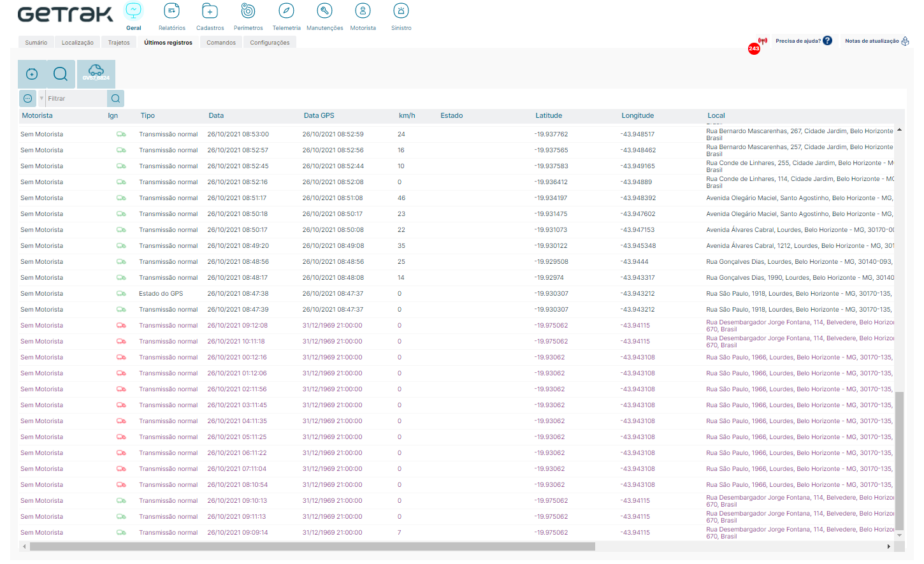Image resolution: width=924 pixels, height=564 pixels.
Task: Click speed value 46 km/h
Action: point(401,198)
